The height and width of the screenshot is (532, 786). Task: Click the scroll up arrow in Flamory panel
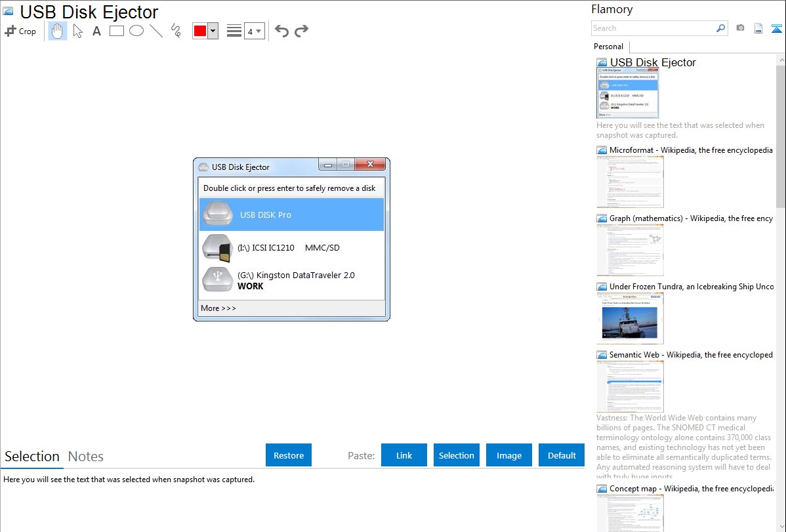pos(781,60)
